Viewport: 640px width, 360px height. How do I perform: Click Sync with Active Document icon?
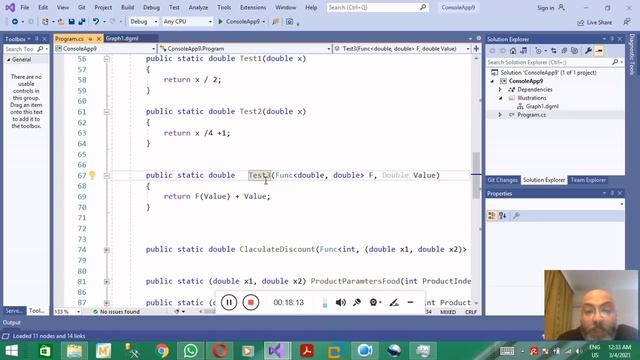[x=553, y=51]
